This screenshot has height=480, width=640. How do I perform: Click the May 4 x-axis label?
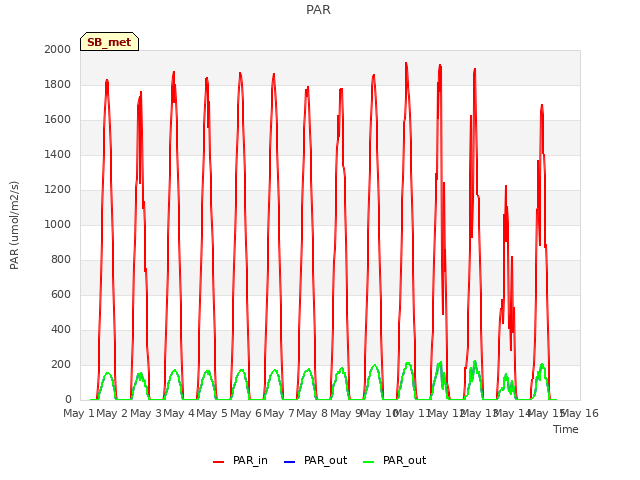179,413
